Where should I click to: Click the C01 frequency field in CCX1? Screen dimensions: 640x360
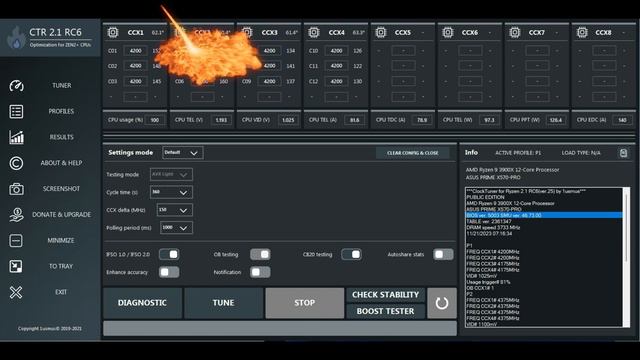point(136,51)
